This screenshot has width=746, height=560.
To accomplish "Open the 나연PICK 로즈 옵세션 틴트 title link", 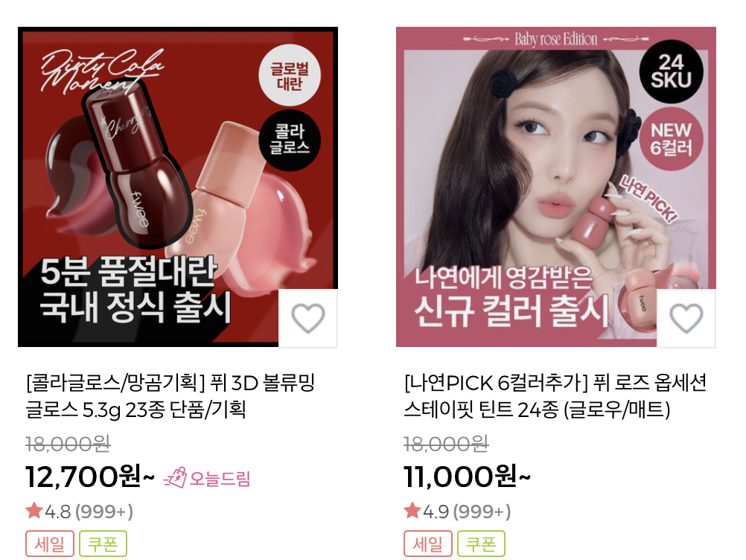I will pos(555,396).
